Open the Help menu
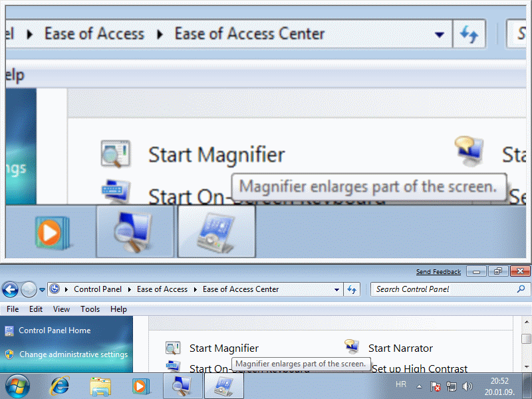Viewport: 532px width, 399px height. click(118, 309)
